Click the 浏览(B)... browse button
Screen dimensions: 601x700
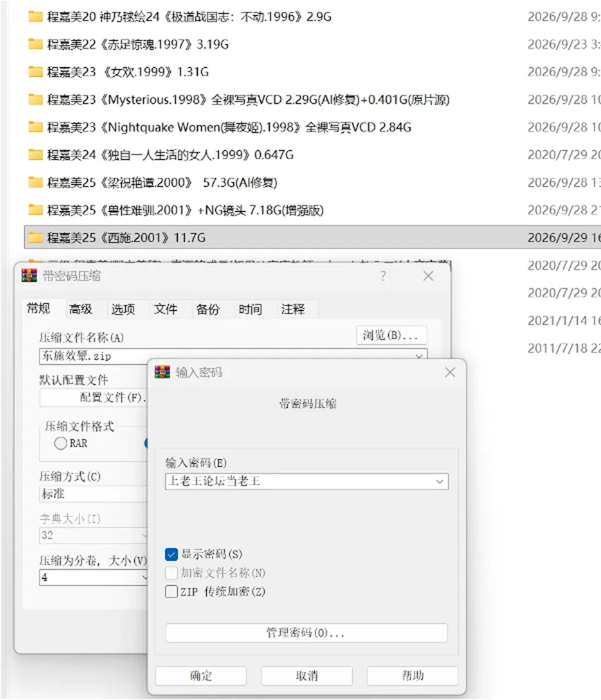pos(391,335)
